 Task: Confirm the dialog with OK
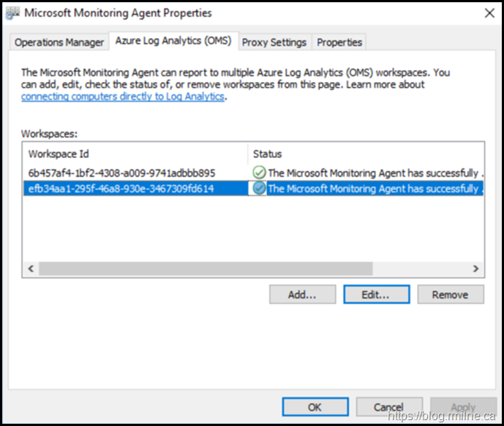click(x=315, y=407)
